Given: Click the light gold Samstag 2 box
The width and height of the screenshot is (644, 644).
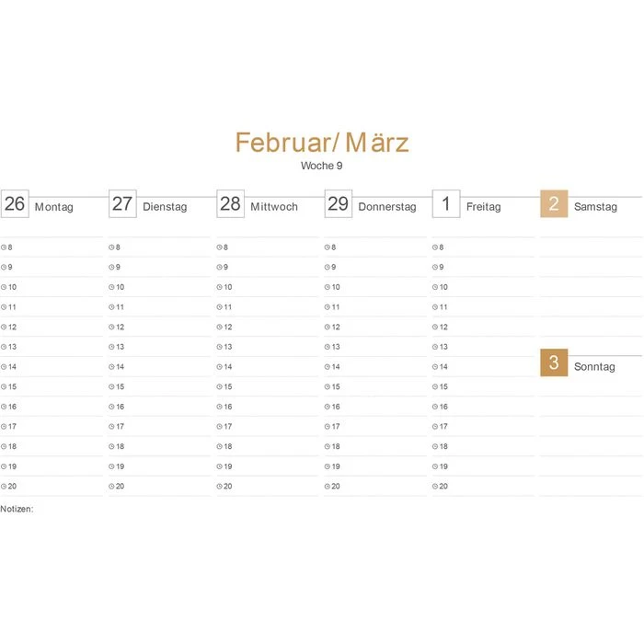Looking at the screenshot, I should point(554,204).
